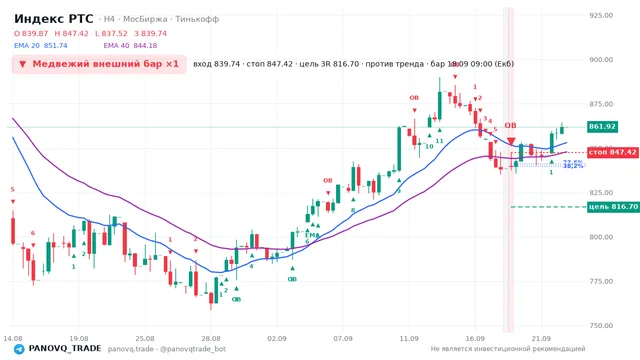This screenshot has width=640, height=360.
Task: Click the 02.09 date axis label
Action: coord(277,339)
